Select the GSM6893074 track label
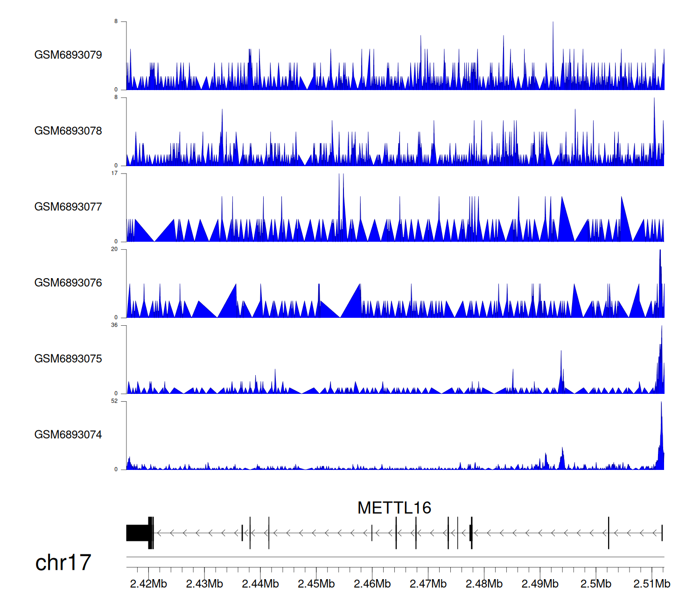 [x=68, y=435]
